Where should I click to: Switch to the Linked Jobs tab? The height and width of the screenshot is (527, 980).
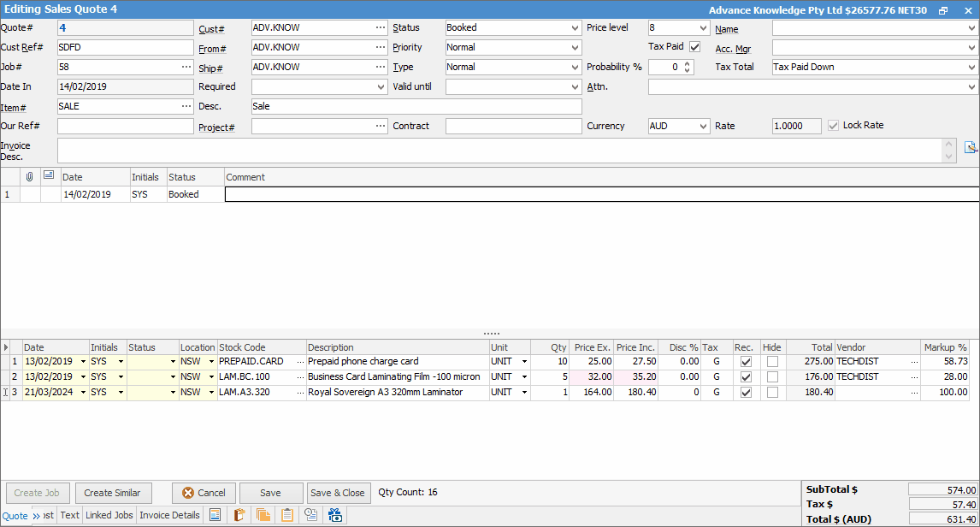pos(109,515)
